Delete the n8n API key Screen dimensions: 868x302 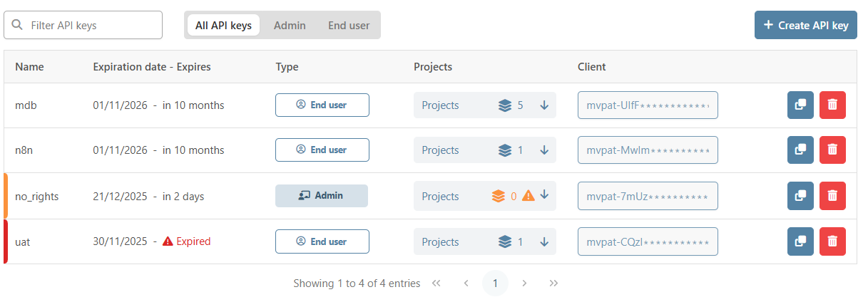[x=832, y=150]
